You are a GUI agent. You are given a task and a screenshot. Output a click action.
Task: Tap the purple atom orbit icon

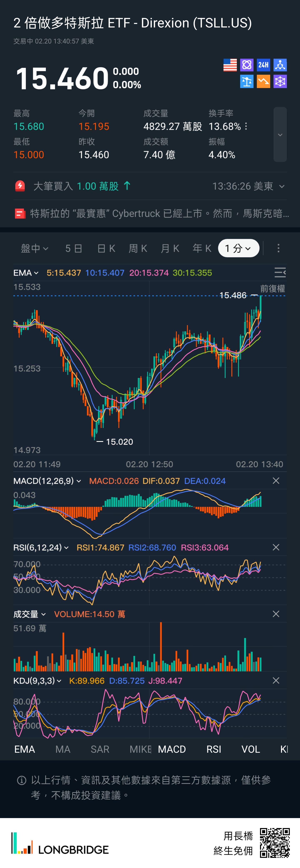pyautogui.click(x=247, y=65)
